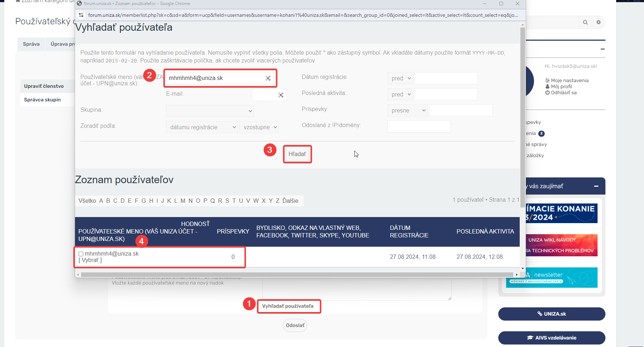Click the autofill icon in the username field
The height and width of the screenshot is (347, 644).
268,78
